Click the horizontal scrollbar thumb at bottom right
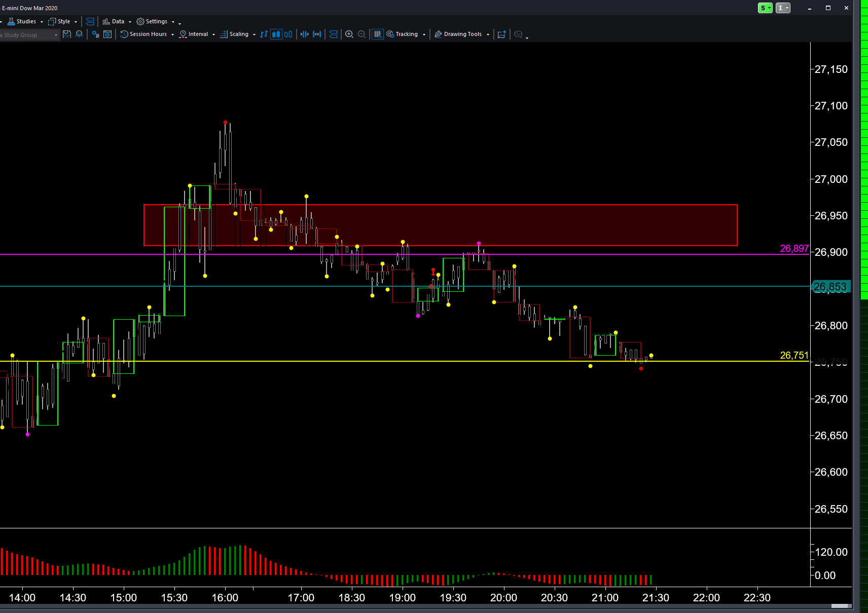The width and height of the screenshot is (868, 613). click(841, 606)
